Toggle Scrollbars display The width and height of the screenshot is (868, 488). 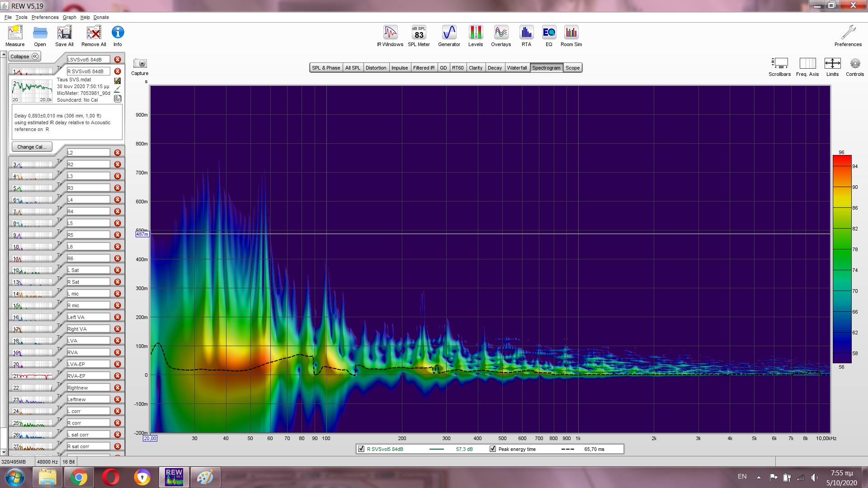pyautogui.click(x=779, y=64)
